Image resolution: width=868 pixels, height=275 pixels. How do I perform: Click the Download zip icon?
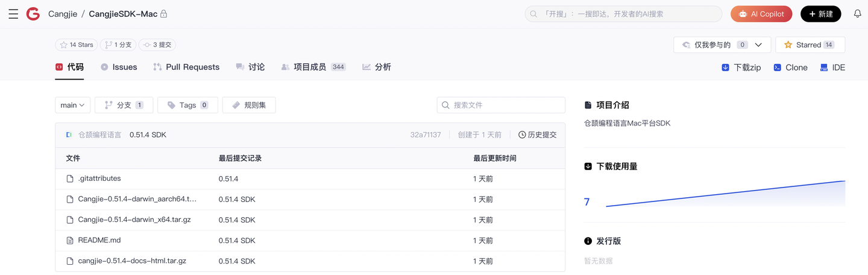pos(725,68)
